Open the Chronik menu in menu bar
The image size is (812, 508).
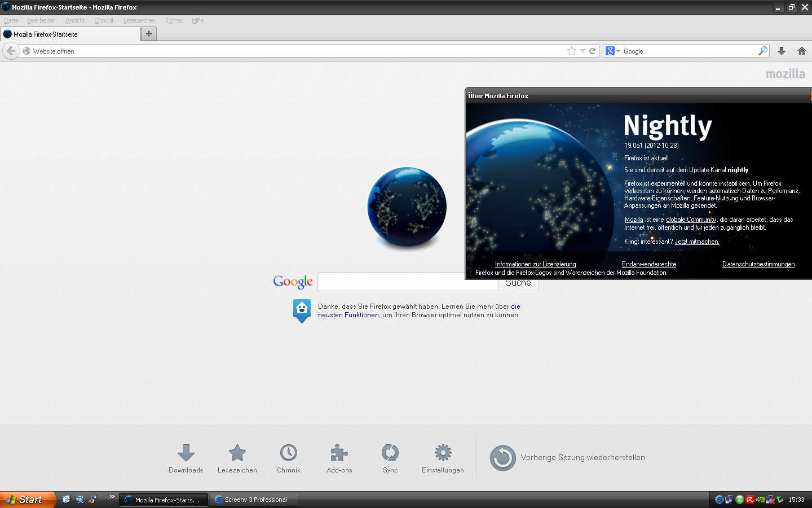[x=104, y=20]
